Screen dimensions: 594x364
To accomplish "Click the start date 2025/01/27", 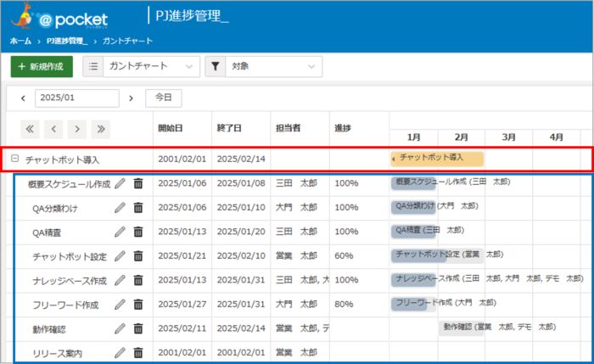I will [182, 304].
